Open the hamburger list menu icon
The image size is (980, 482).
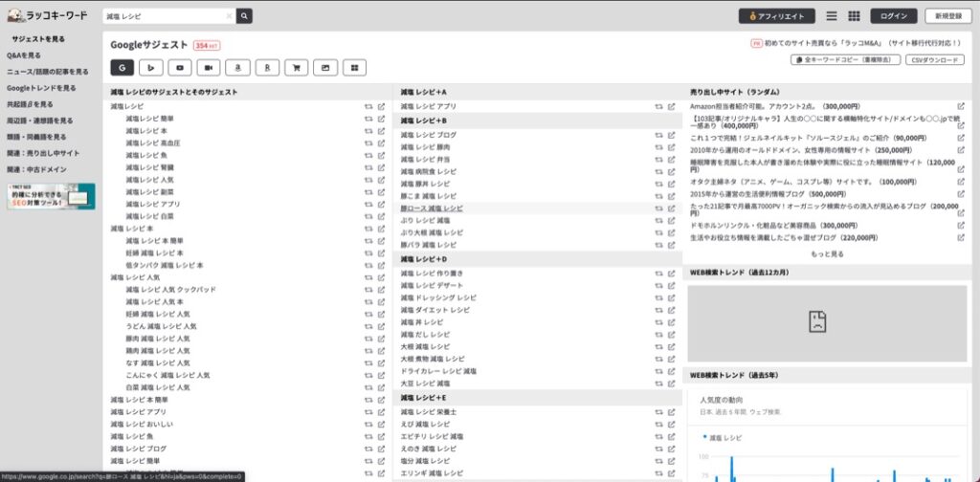pyautogui.click(x=832, y=16)
